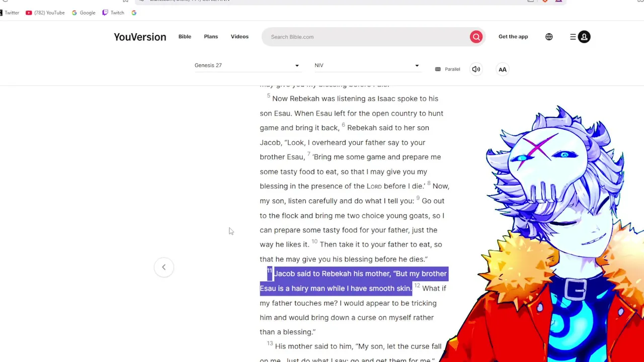Viewport: 644px width, 362px height.
Task: Open the YouTube bookmark
Action: [45, 13]
